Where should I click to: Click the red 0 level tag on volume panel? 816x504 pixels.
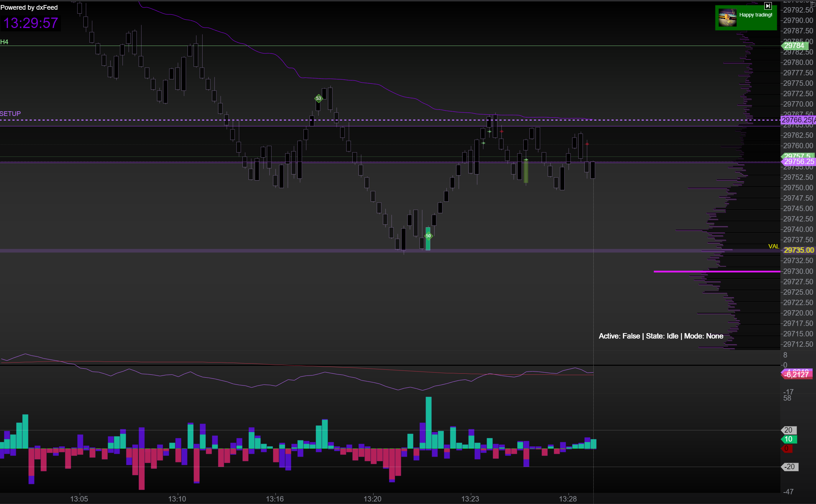point(787,448)
